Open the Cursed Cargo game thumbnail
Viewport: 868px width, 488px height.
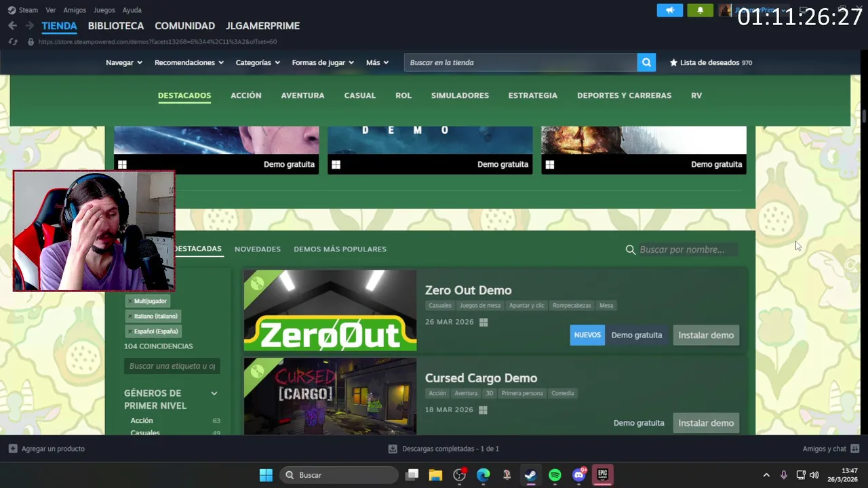coord(330,396)
